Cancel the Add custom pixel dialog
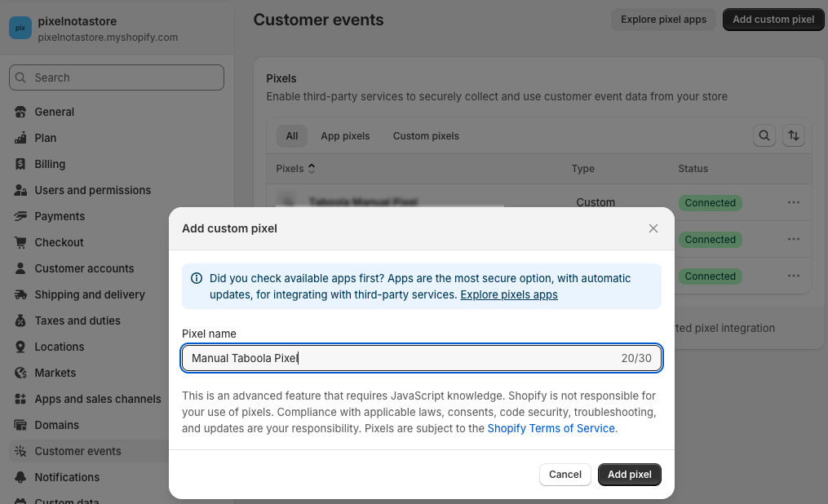Screen dimensions: 828x504 [565, 475]
